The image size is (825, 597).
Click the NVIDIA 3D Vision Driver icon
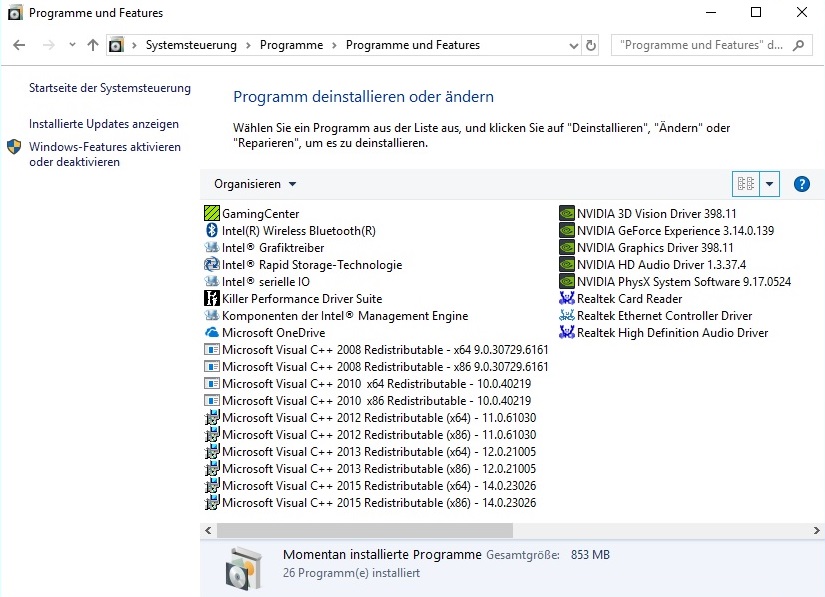[567, 213]
